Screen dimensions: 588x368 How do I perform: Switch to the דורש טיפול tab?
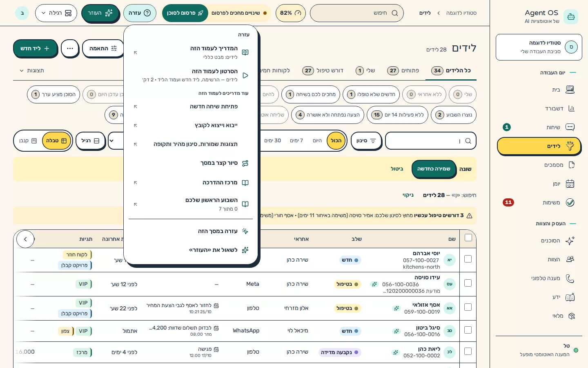click(x=323, y=71)
